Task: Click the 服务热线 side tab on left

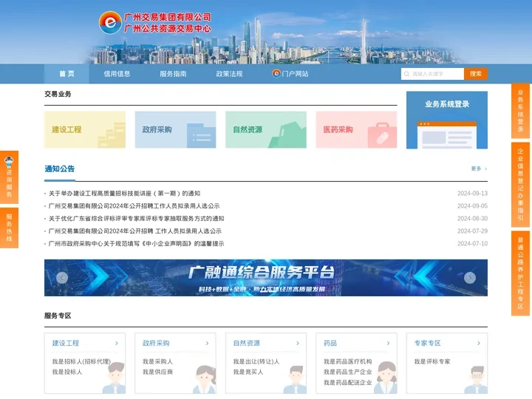Action: [9, 228]
